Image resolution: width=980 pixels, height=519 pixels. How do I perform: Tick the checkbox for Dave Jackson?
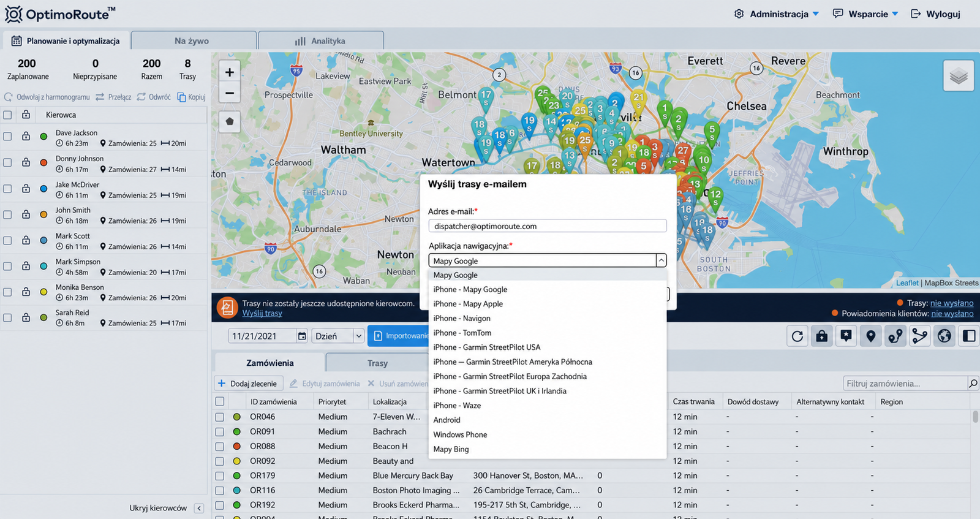tap(7, 137)
